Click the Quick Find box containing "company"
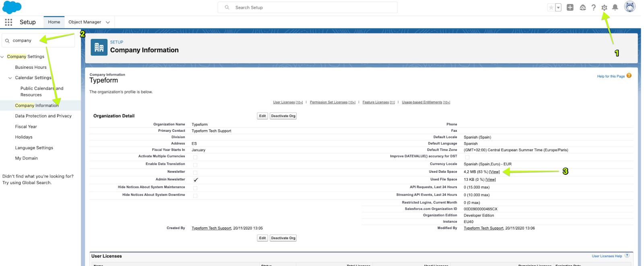The image size is (644, 266). pyautogui.click(x=39, y=41)
